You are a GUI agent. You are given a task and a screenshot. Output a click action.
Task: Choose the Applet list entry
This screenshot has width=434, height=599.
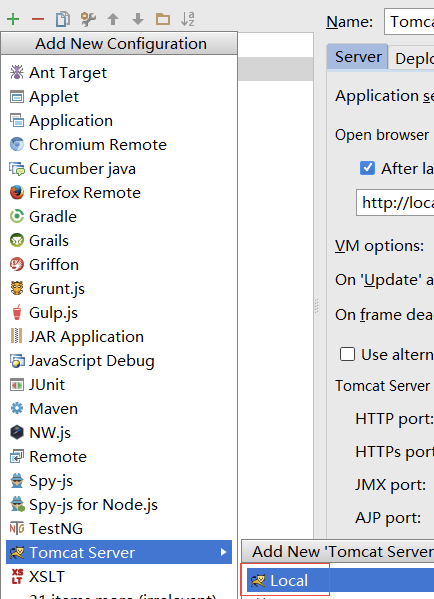click(x=119, y=97)
